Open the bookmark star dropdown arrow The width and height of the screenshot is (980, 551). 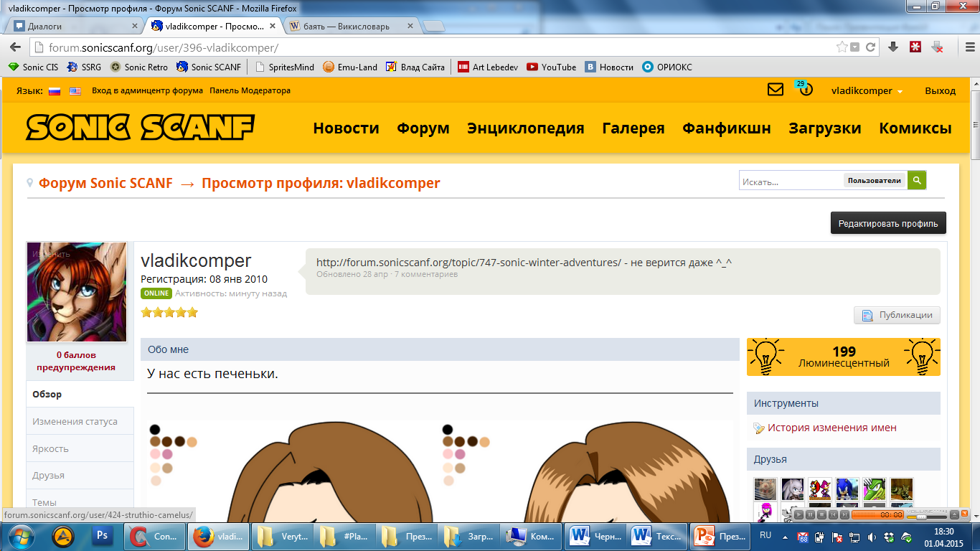pyautogui.click(x=855, y=47)
